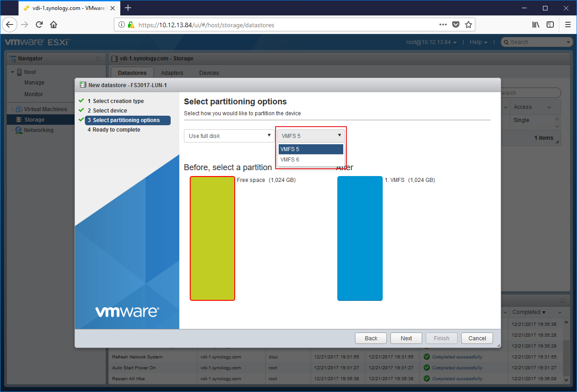The width and height of the screenshot is (577, 392).
Task: Open the Access column header menu chevron
Action: [549, 107]
